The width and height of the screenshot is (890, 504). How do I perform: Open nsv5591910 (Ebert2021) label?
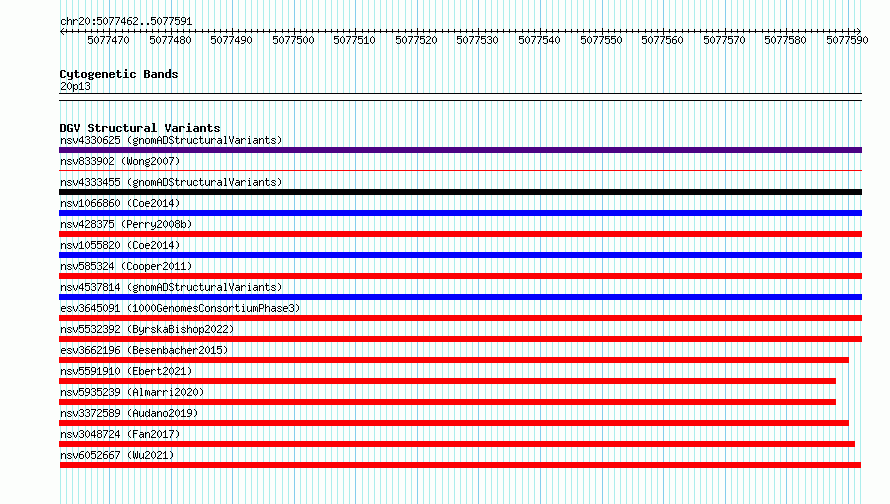tap(126, 371)
